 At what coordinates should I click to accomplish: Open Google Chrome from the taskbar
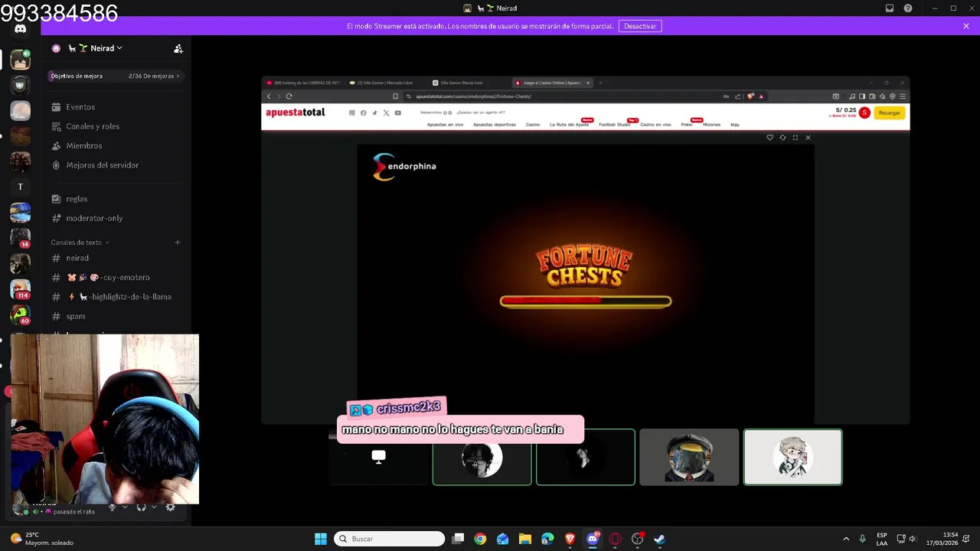(x=480, y=539)
